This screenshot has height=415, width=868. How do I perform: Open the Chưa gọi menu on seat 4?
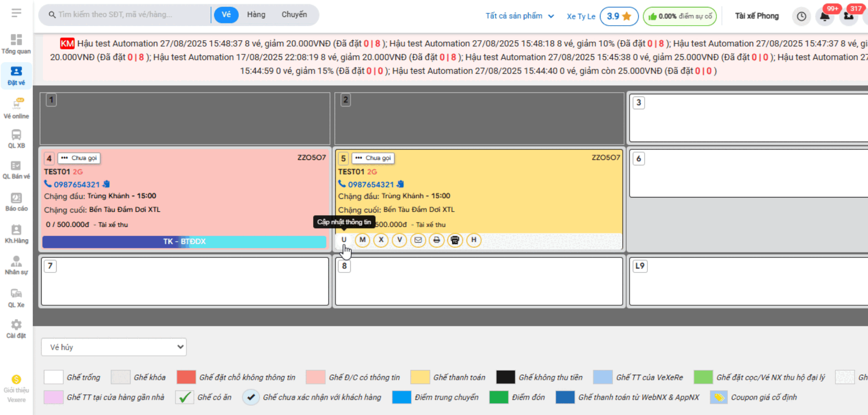click(79, 158)
